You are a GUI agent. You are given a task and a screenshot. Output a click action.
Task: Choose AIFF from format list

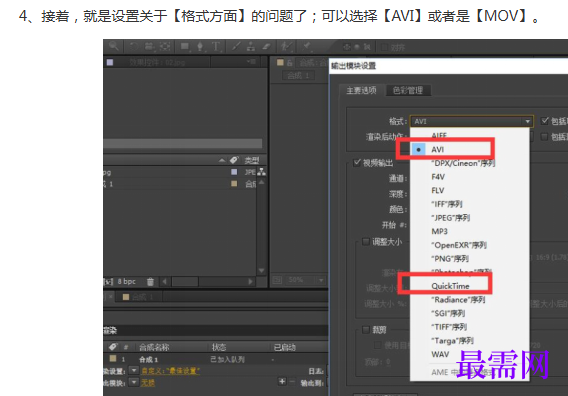coord(439,135)
